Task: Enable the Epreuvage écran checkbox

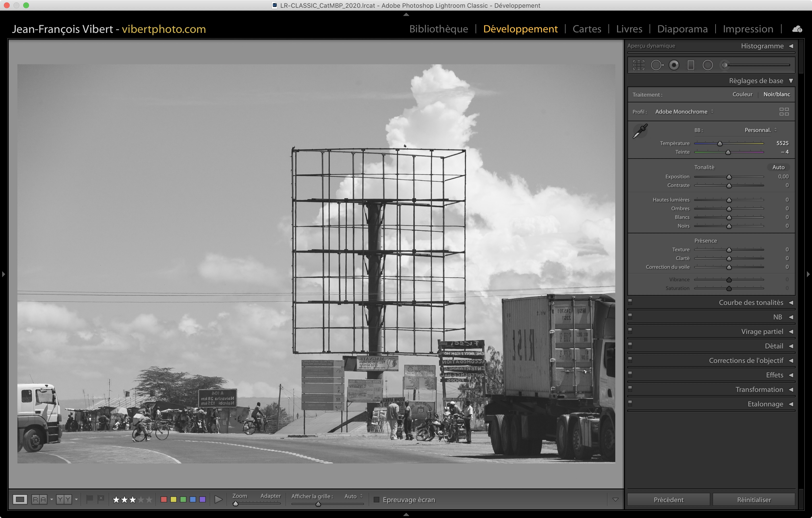Action: click(377, 499)
